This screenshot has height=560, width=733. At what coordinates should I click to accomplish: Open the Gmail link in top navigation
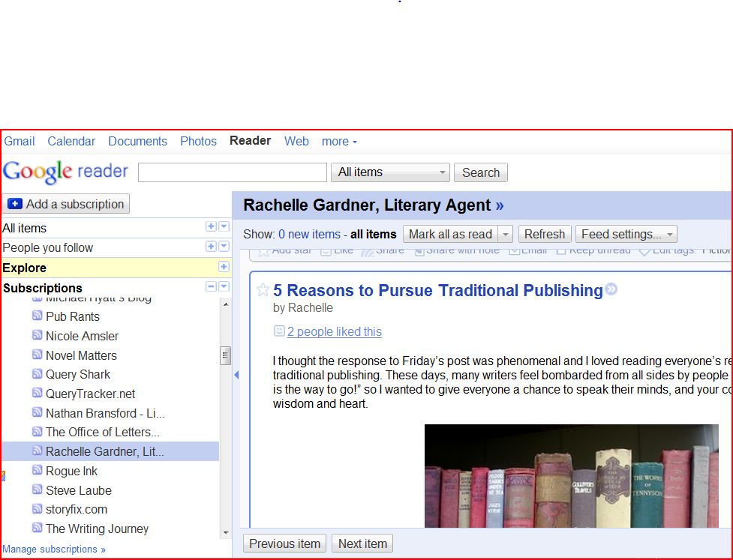[x=20, y=141]
